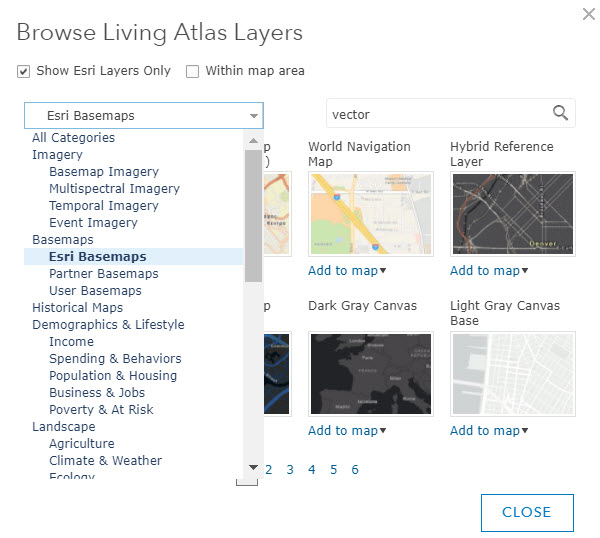
Task: Click World Navigation Map title
Action: pos(359,154)
